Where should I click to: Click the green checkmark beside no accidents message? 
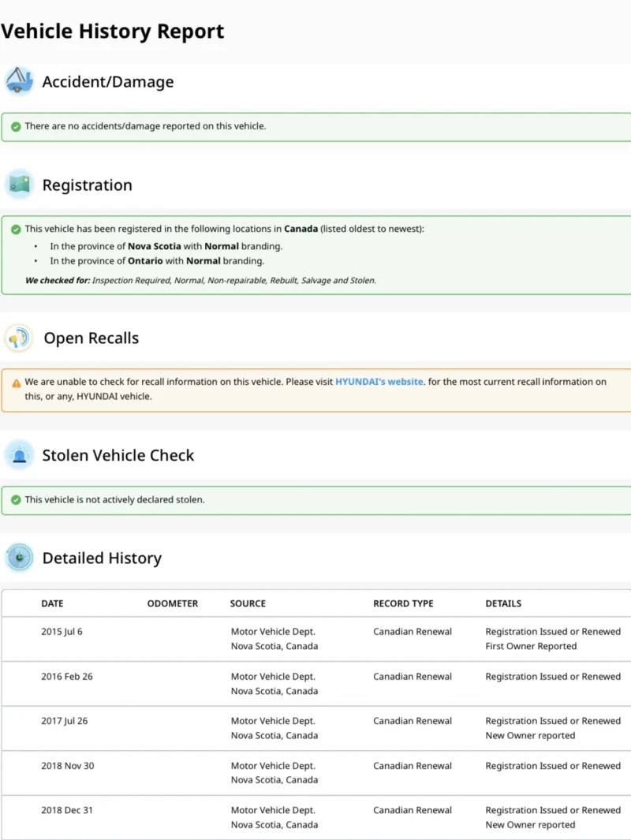[x=16, y=126]
